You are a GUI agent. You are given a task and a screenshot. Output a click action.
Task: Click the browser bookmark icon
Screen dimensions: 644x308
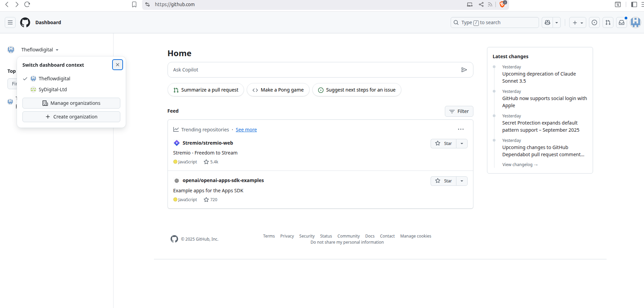[134, 4]
